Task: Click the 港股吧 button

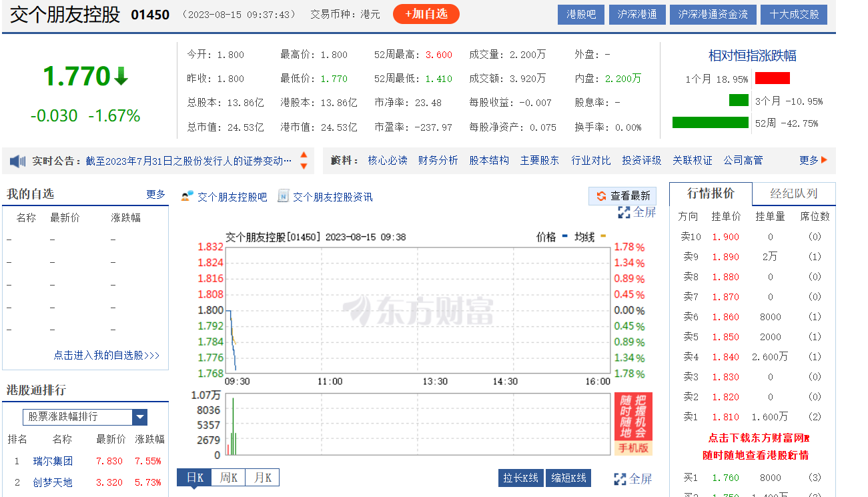Action: pyautogui.click(x=581, y=14)
